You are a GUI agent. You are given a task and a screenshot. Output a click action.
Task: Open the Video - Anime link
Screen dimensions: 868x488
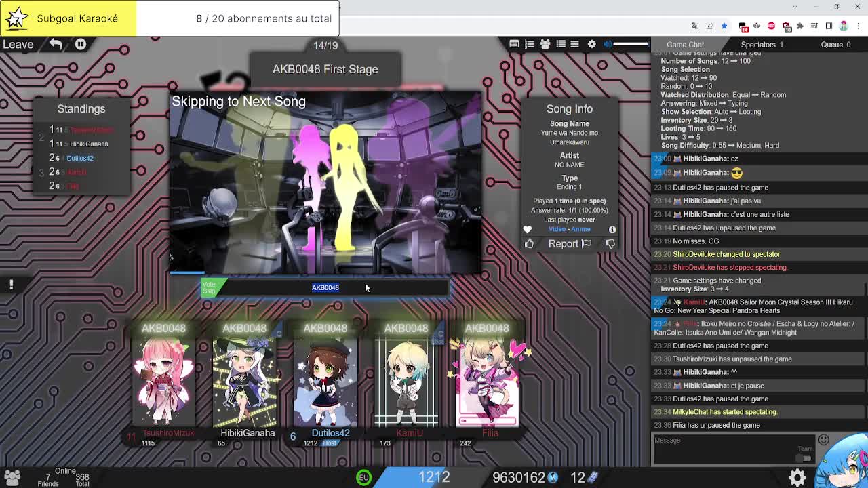(570, 229)
